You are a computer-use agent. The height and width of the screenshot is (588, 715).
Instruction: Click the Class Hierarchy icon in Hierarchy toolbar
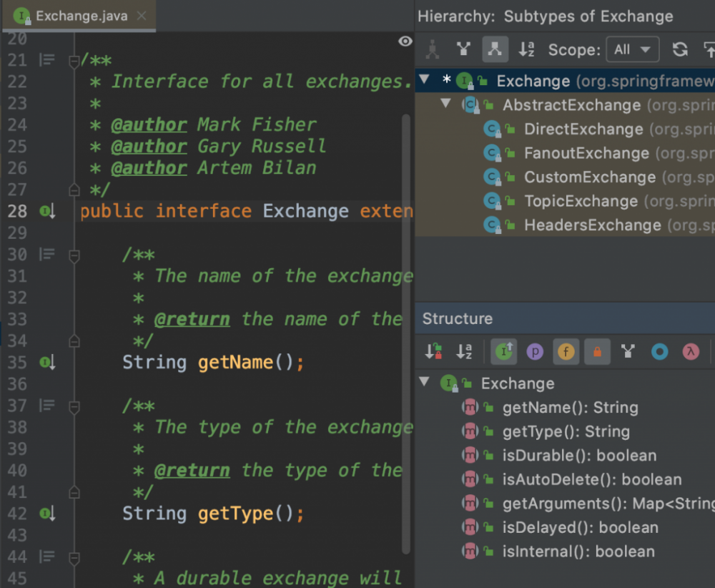click(433, 49)
